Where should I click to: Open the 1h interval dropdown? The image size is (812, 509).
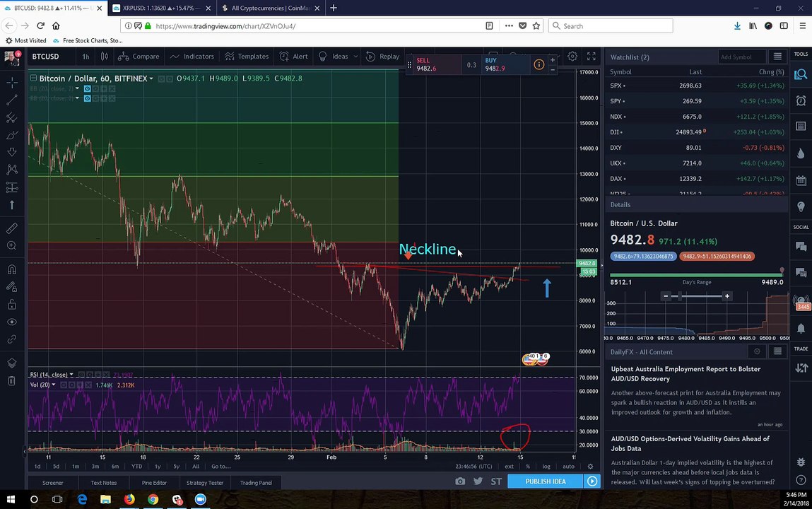coord(86,57)
